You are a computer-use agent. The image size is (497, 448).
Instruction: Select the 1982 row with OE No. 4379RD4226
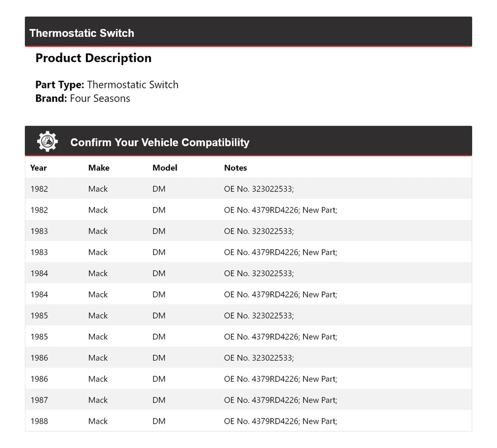pyautogui.click(x=248, y=210)
